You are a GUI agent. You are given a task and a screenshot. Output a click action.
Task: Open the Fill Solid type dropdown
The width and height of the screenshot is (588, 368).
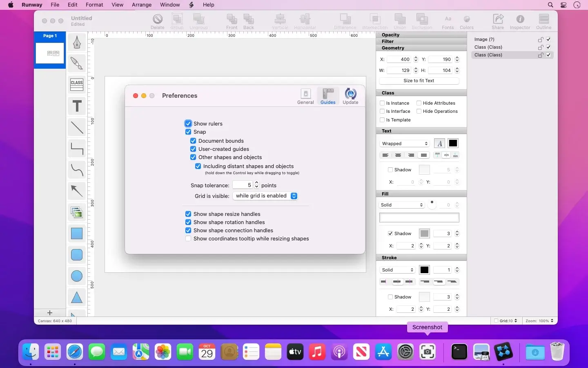(x=402, y=205)
